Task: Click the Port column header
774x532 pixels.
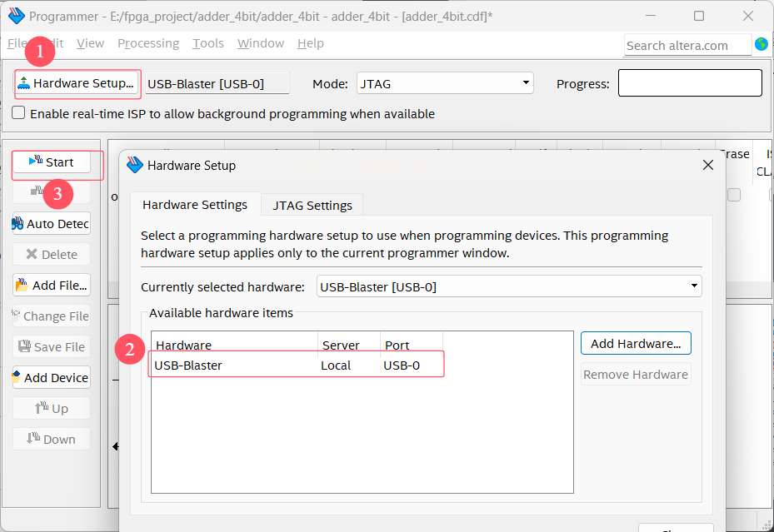Action: tap(412, 345)
